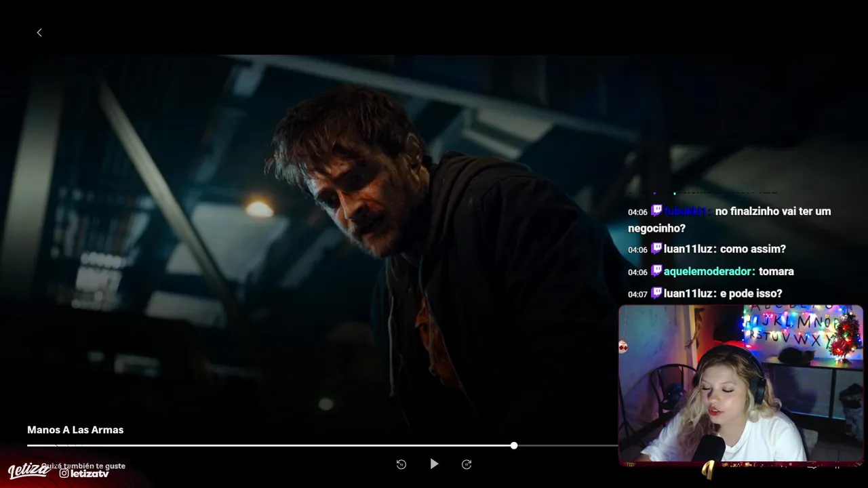The image size is (868, 488).
Task: Click the playback progress handle
Action: coord(514,445)
